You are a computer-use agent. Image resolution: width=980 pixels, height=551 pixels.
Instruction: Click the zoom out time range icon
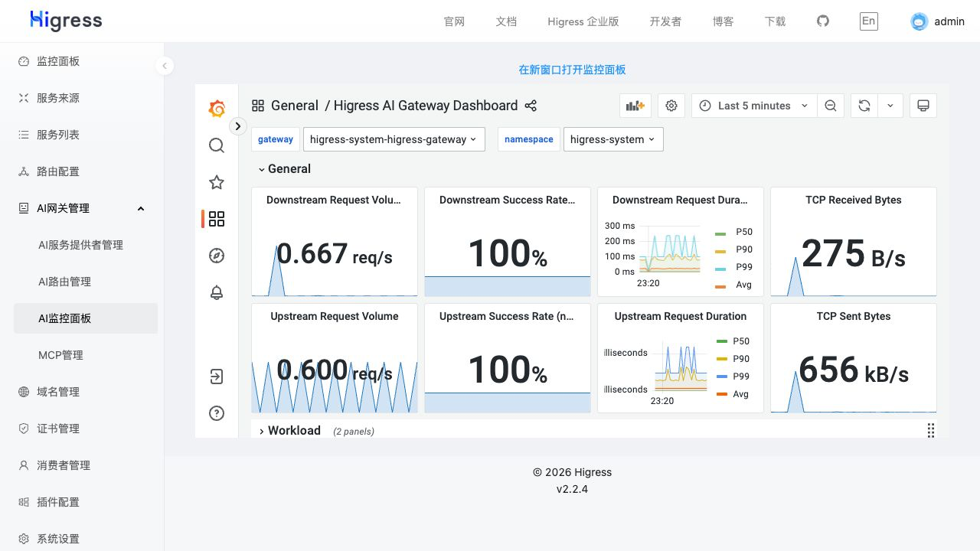click(831, 106)
